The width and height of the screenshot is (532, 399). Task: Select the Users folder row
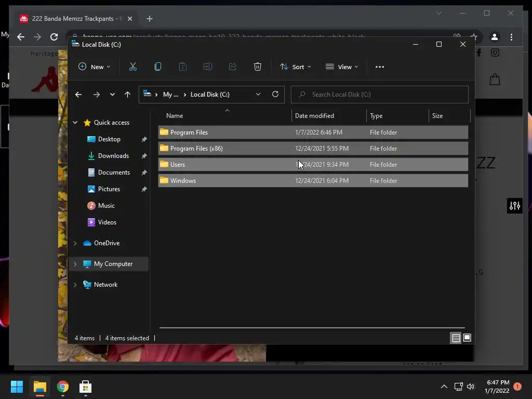(x=313, y=165)
